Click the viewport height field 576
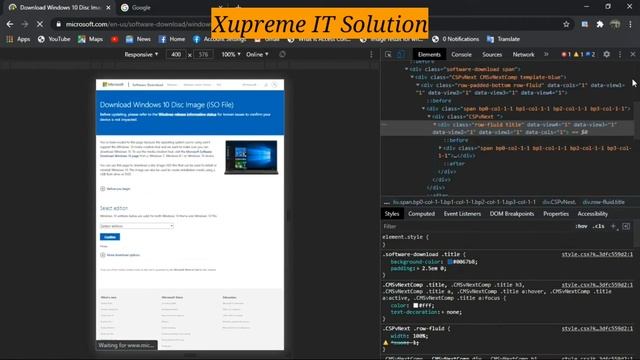This screenshot has height=360, width=640. click(203, 54)
